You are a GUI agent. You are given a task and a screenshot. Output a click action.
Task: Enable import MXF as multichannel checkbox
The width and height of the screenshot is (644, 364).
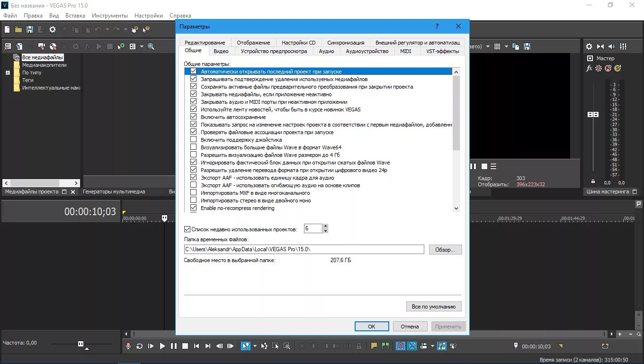(193, 193)
